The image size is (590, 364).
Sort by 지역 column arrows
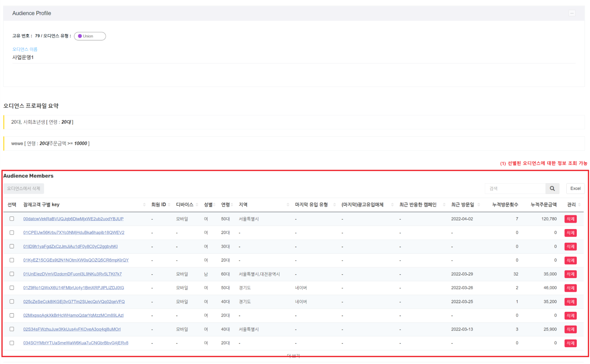coord(288,205)
